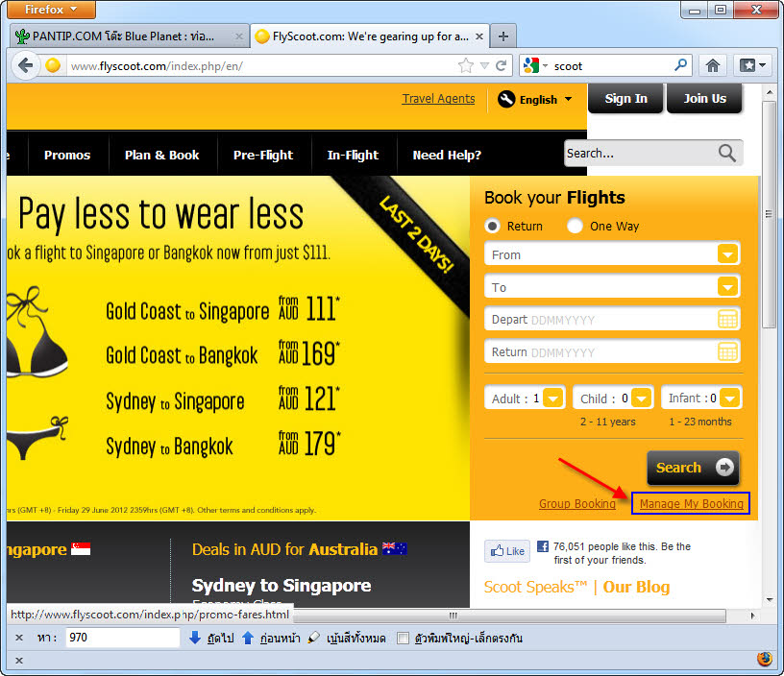Screen dimensions: 784x676
Task: Open the Manage My Booking link
Action: (691, 503)
